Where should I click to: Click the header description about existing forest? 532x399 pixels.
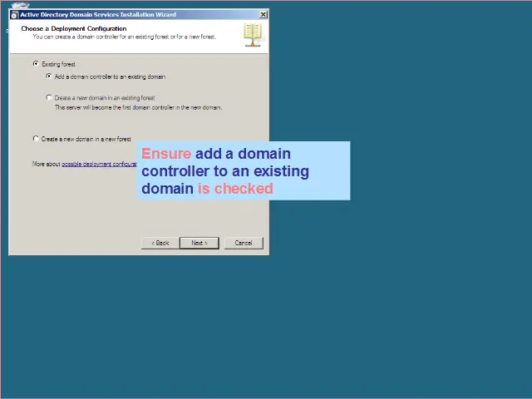coord(125,37)
